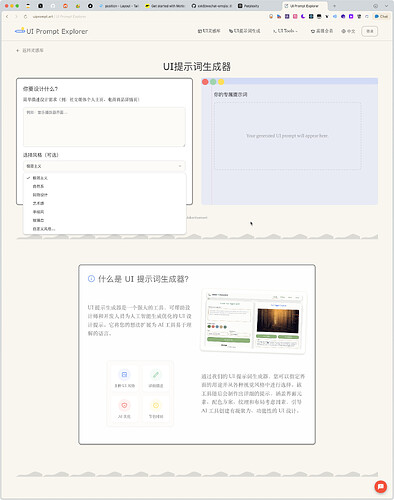Viewport: 394px width, 500px height.
Task: Choose the 自定义风格... option
Action: pyautogui.click(x=104, y=229)
